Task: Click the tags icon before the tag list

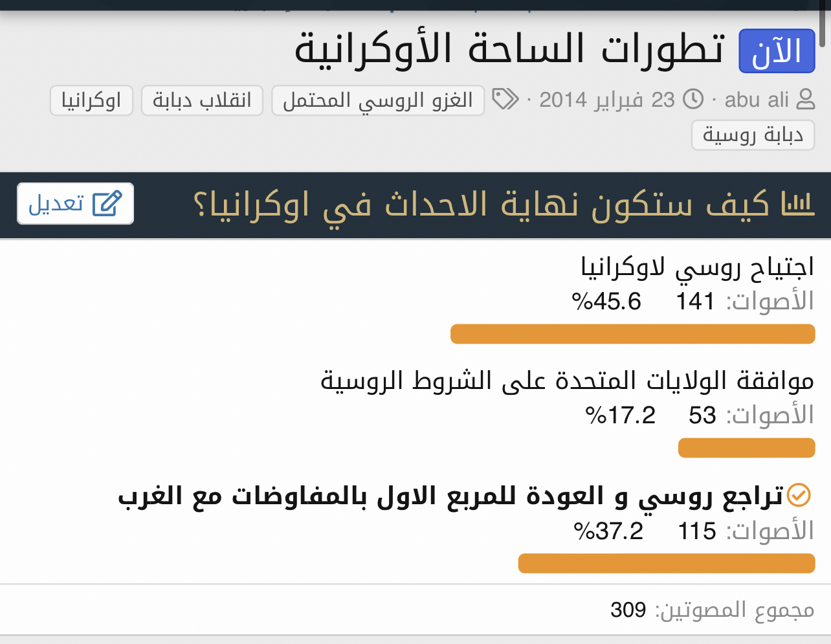Action: [x=505, y=100]
